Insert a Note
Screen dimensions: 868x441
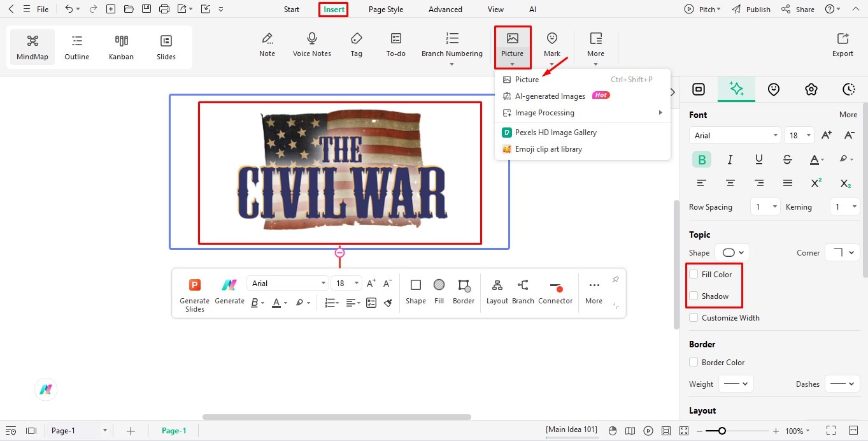(267, 45)
